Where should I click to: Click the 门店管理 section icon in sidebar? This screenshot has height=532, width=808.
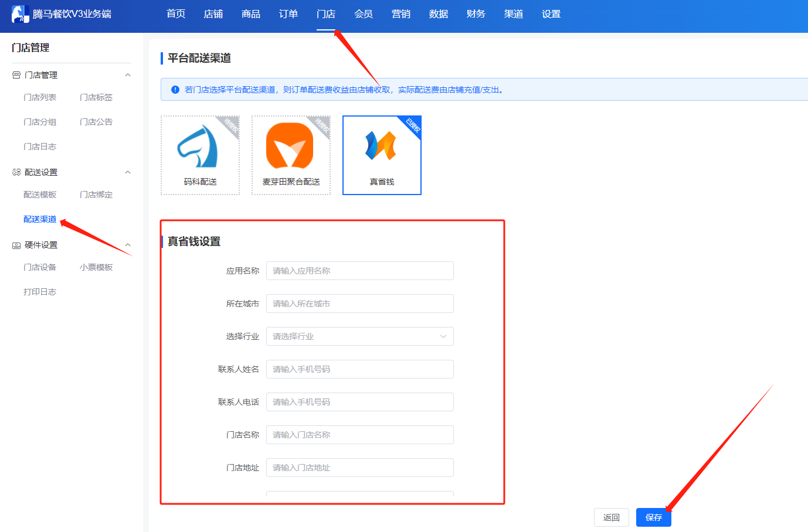point(16,75)
